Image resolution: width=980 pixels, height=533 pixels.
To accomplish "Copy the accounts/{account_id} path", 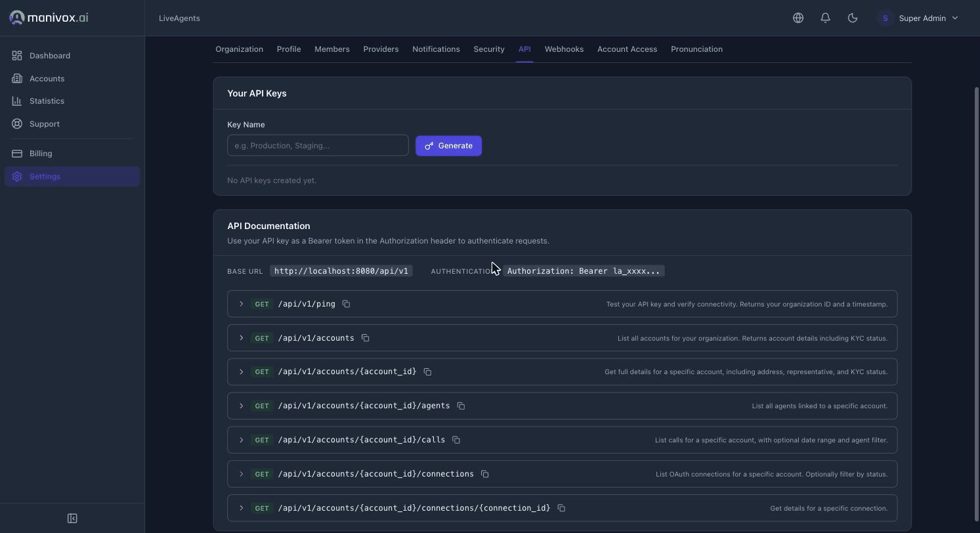I will tap(427, 372).
